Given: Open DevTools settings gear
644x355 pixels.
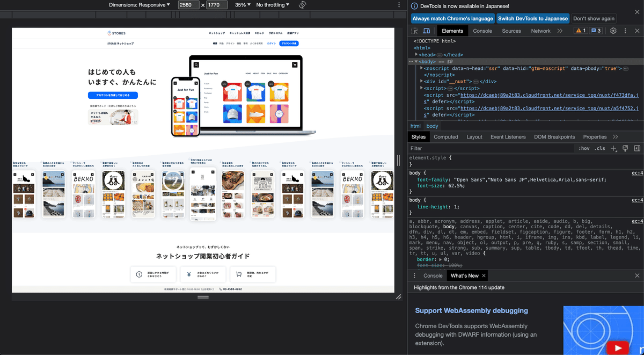Looking at the screenshot, I should pyautogui.click(x=613, y=31).
